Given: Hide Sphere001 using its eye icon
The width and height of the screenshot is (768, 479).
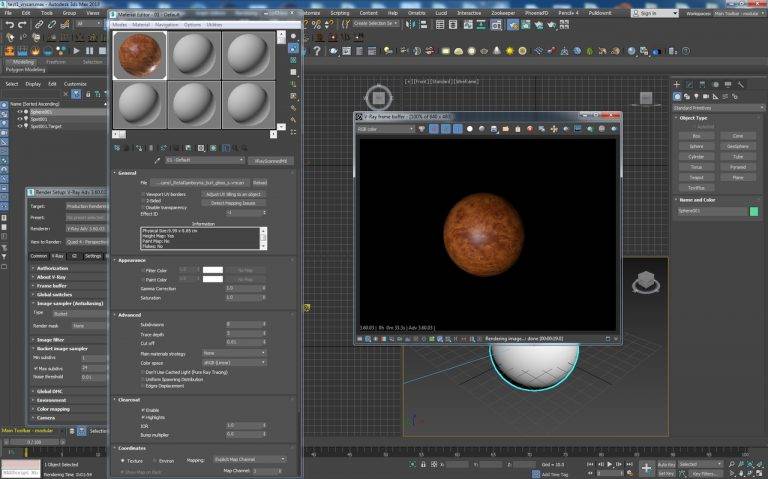Looking at the screenshot, I should (20, 112).
